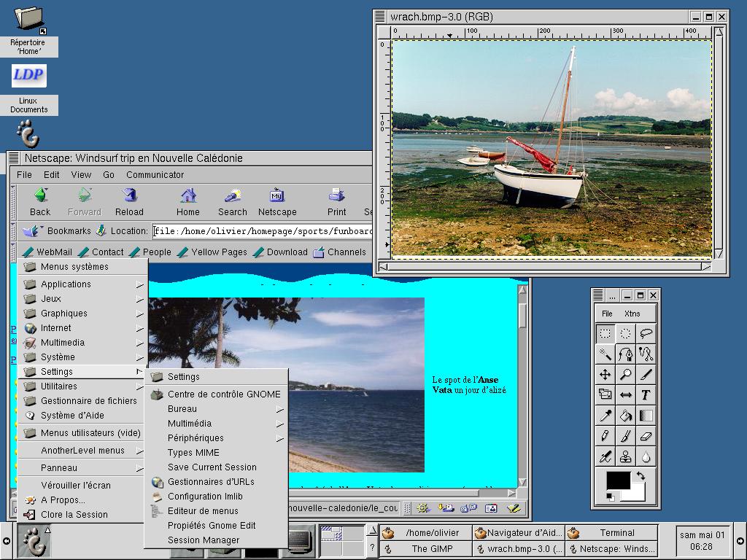
Task: Select the Transform tool icon
Action: [x=605, y=394]
